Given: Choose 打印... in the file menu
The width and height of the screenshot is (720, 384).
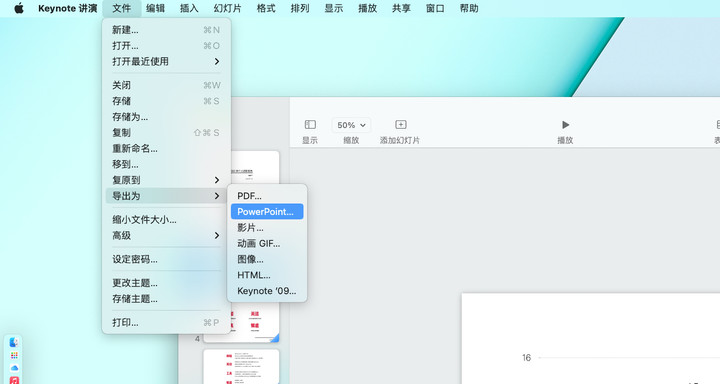Looking at the screenshot, I should point(166,322).
